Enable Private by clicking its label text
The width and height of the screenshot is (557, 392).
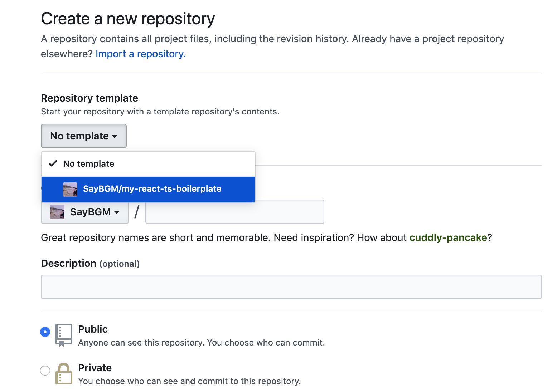95,368
